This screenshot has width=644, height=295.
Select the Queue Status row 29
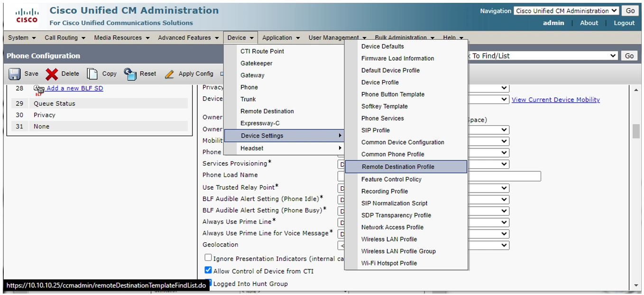(100, 103)
